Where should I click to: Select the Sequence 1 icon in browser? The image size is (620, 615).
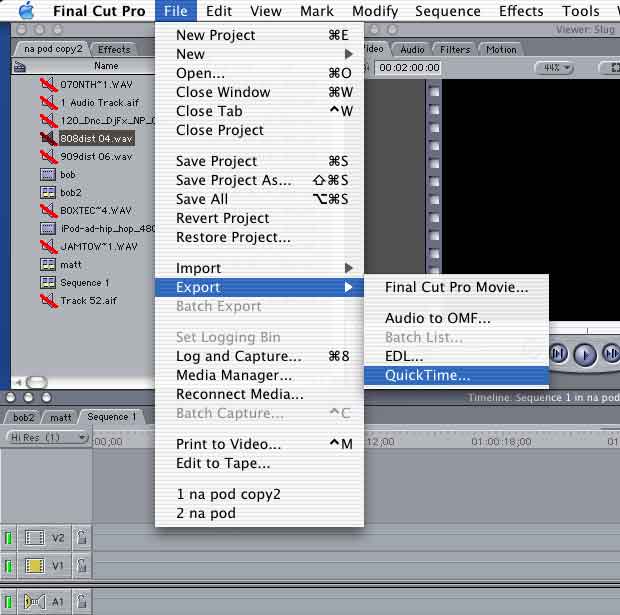click(47, 282)
